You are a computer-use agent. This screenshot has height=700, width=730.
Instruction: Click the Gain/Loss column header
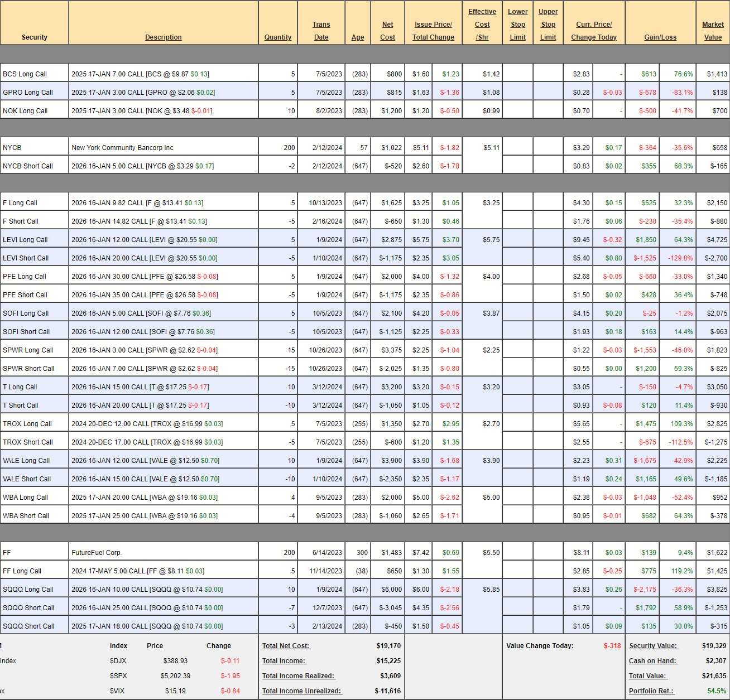point(660,37)
